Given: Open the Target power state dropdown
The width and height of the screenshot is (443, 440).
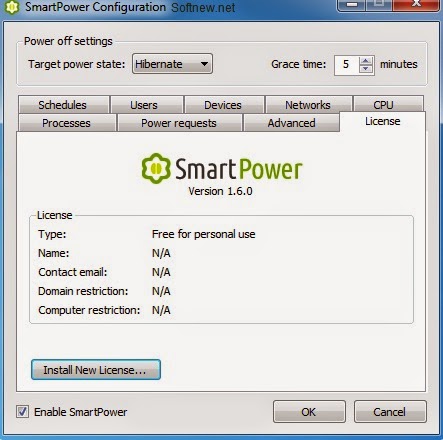Looking at the screenshot, I should tap(172, 64).
